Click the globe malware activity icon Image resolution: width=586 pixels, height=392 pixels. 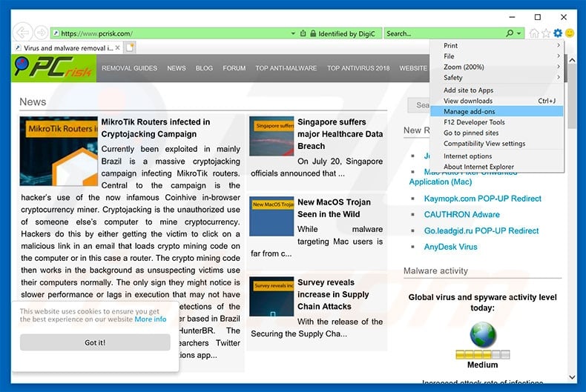(x=482, y=335)
